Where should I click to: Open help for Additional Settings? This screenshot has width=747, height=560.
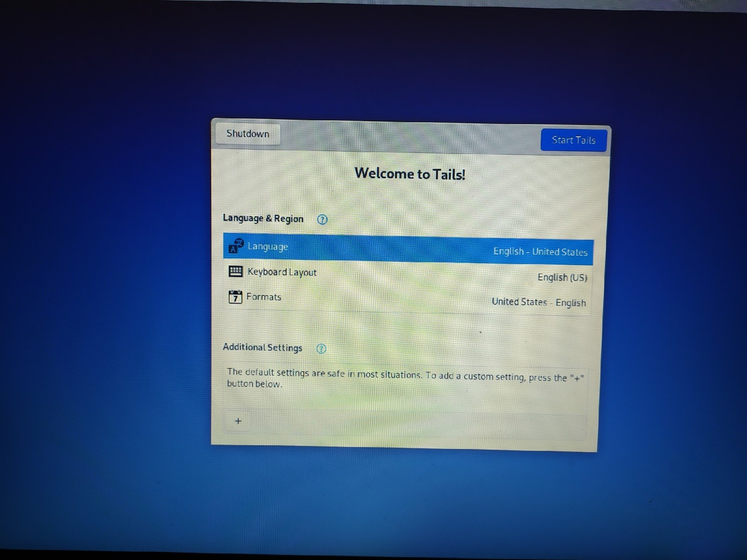click(x=321, y=348)
